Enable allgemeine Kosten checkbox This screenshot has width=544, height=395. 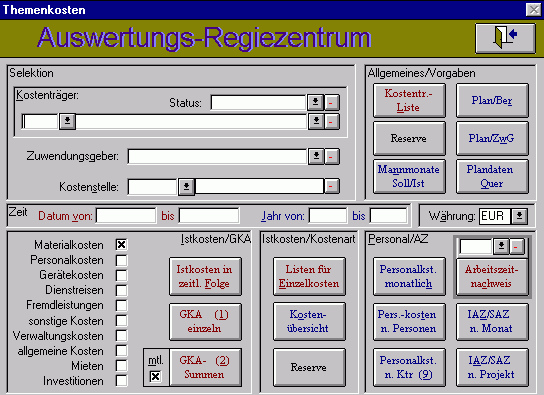(121, 351)
